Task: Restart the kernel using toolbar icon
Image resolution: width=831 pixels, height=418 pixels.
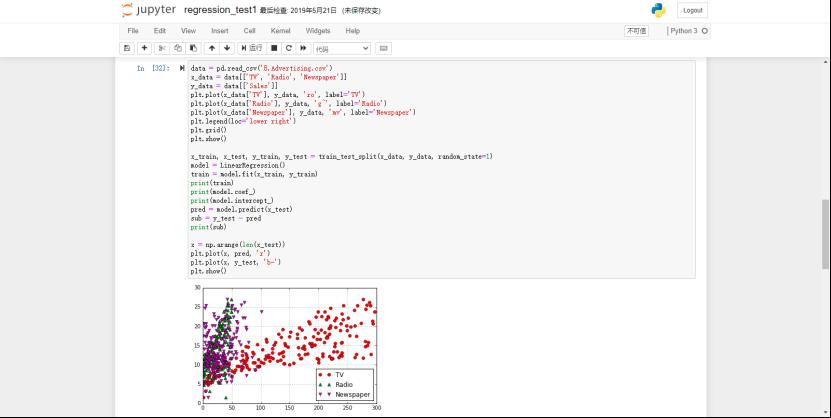Action: tap(288, 48)
